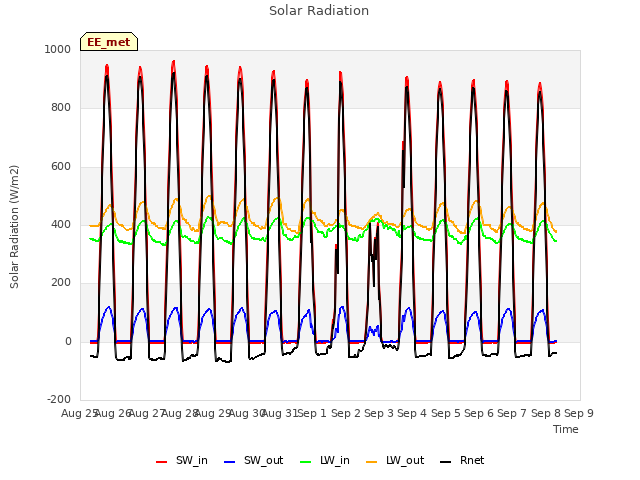Click the EE_met annotation label
The height and width of the screenshot is (480, 640).
pos(109,42)
